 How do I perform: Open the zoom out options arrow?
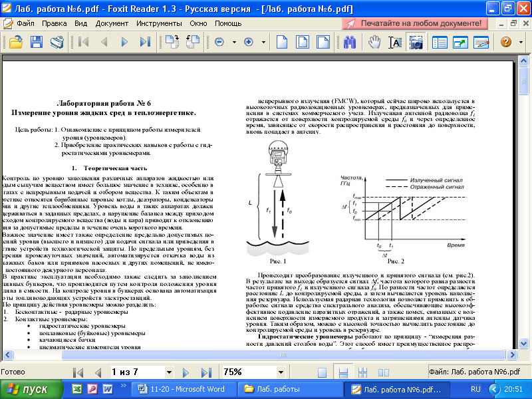click(234, 43)
